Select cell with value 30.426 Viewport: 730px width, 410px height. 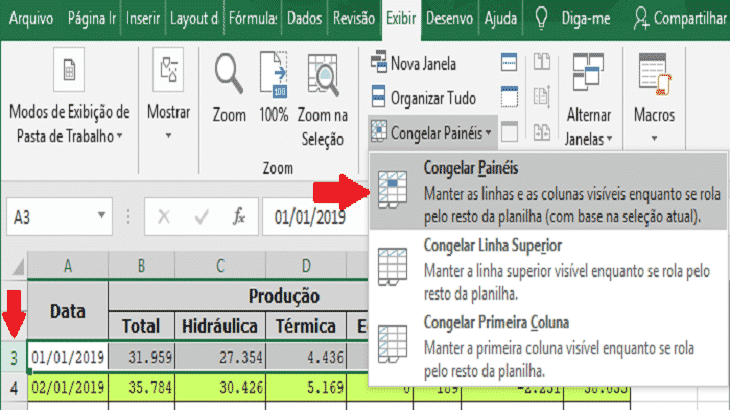click(220, 388)
